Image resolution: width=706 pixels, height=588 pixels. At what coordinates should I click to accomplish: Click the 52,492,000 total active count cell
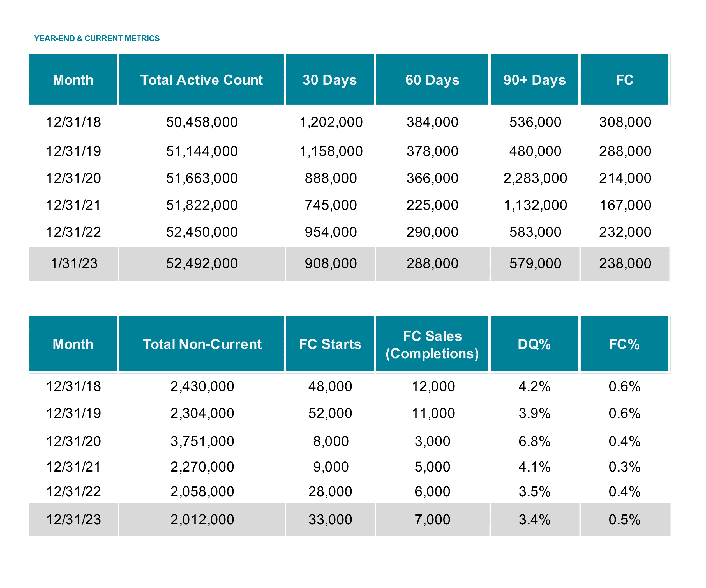202,264
